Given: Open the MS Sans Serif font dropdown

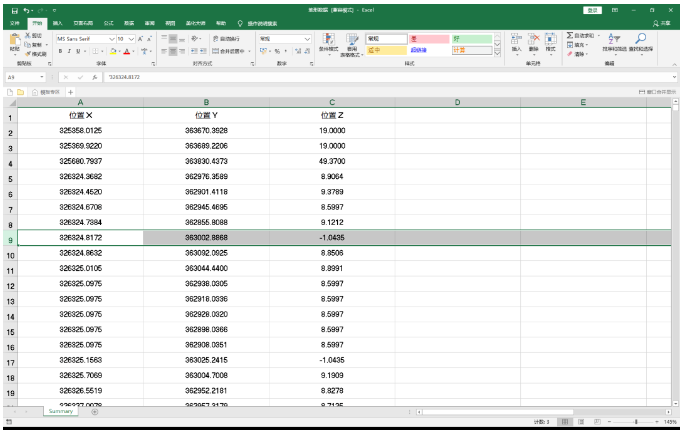Looking at the screenshot, I should point(112,39).
